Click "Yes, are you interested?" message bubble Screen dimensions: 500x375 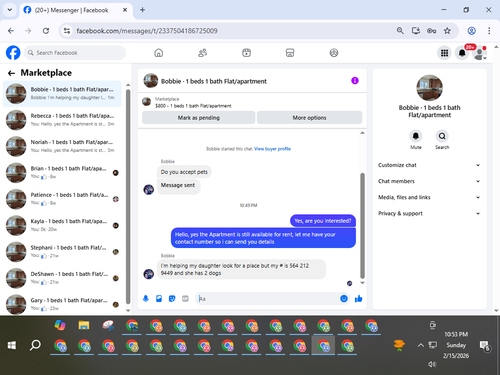point(323,221)
